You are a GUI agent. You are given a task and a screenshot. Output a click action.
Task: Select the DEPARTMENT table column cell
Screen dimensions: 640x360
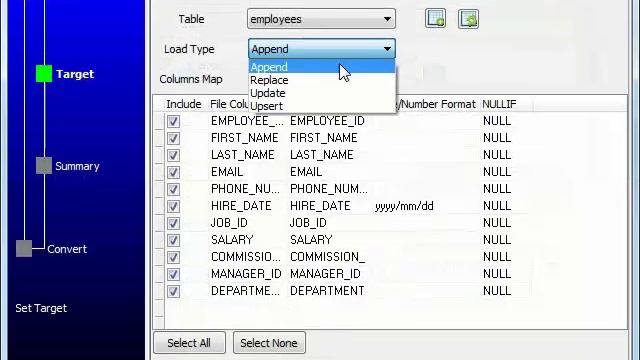click(327, 291)
